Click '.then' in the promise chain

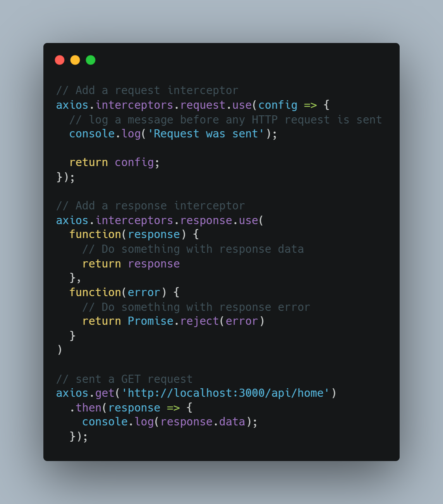86,408
